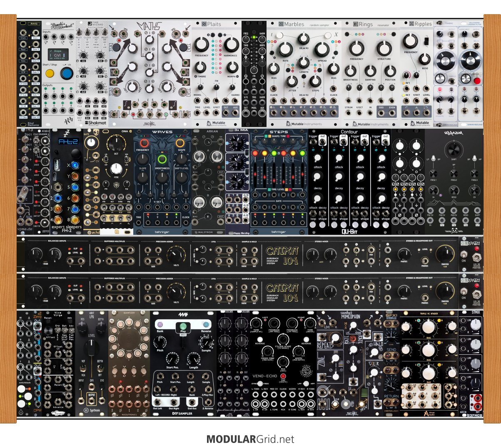Turn the Plaits FREQUENCY knob

pos(202,45)
